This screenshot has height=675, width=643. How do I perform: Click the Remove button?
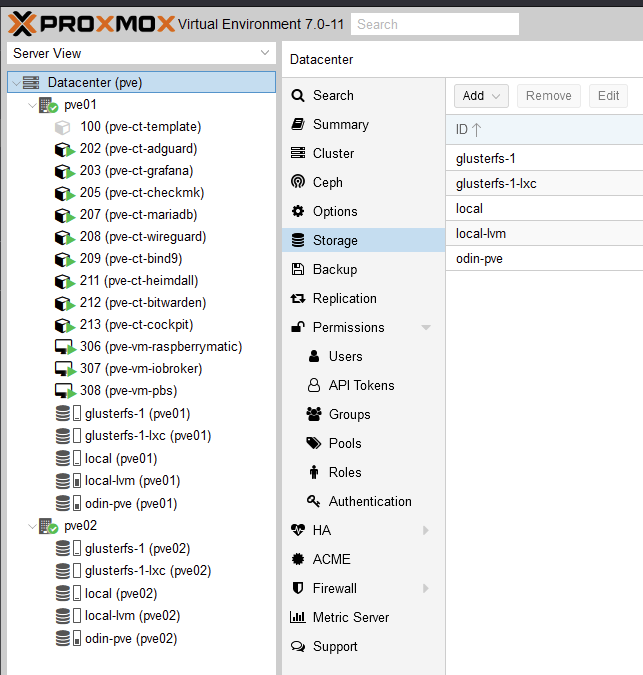click(548, 96)
